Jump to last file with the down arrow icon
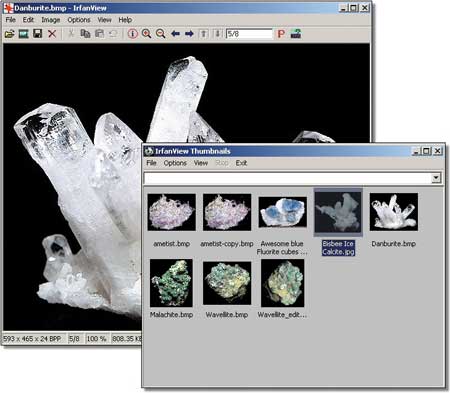 click(218, 34)
